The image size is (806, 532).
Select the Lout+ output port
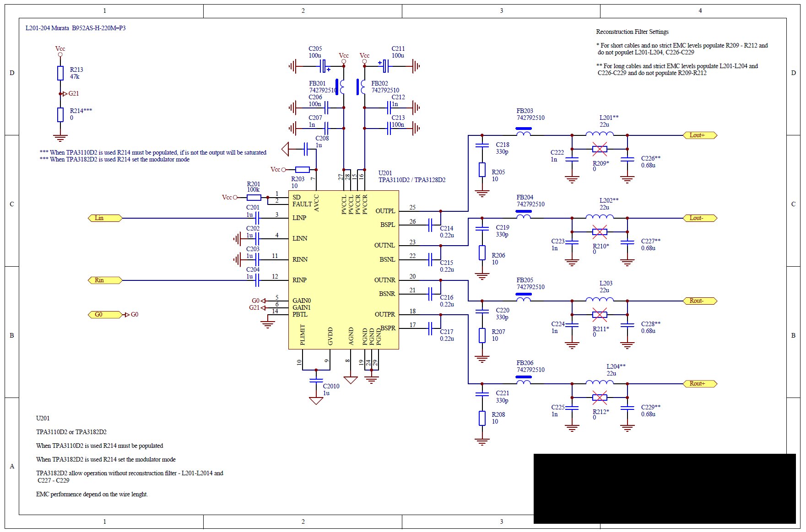pyautogui.click(x=700, y=135)
